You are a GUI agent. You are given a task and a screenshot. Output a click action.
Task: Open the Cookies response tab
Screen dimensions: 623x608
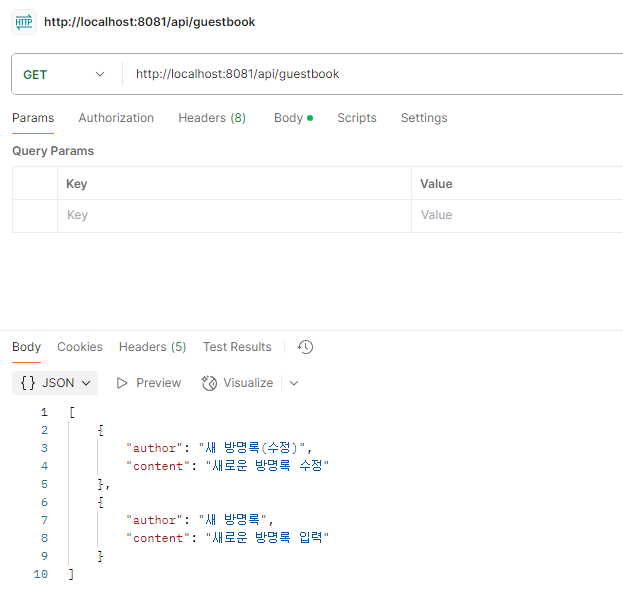(80, 347)
